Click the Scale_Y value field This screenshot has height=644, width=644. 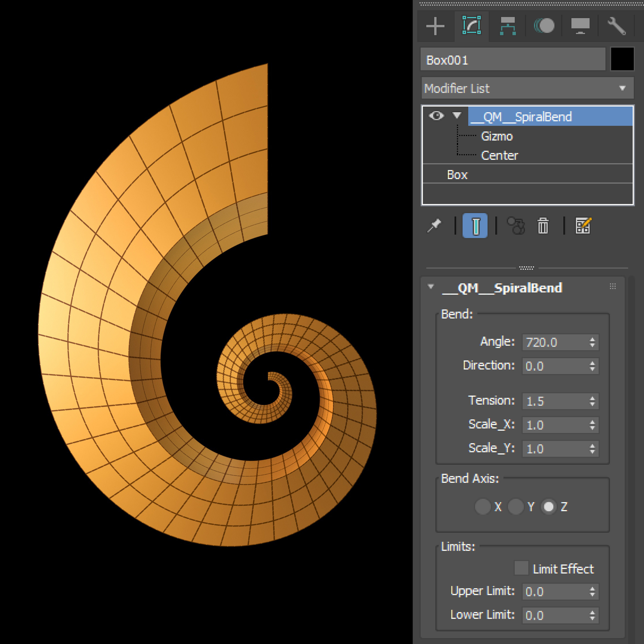[555, 449]
